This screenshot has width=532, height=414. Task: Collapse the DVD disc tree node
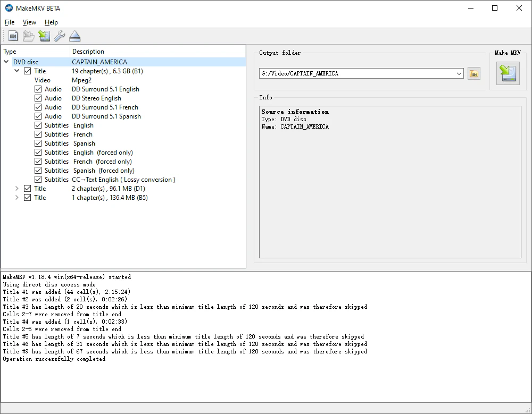coord(6,62)
